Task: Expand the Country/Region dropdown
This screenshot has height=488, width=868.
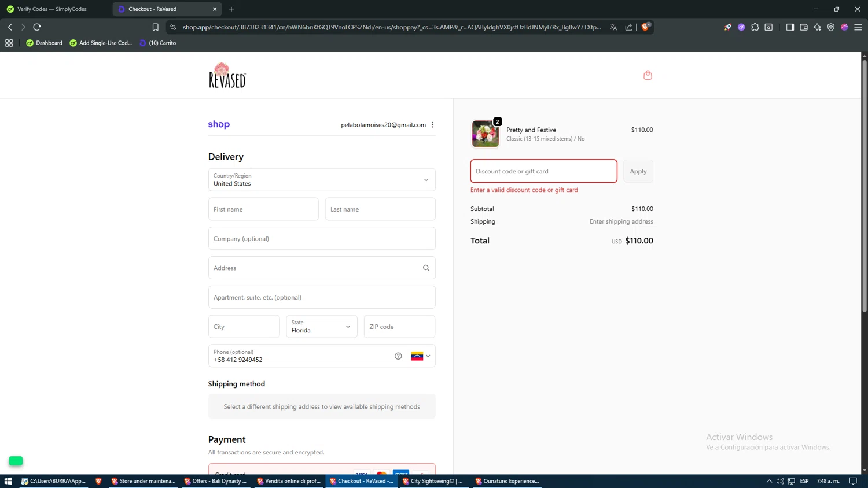Action: pos(322,180)
